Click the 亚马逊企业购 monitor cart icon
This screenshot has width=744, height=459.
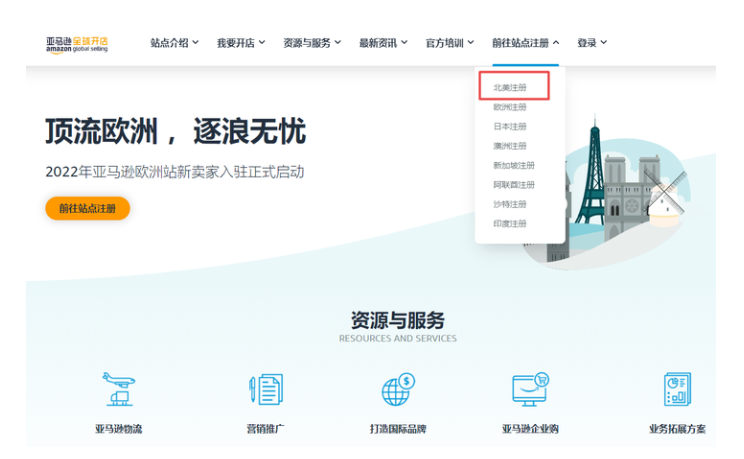(x=530, y=389)
